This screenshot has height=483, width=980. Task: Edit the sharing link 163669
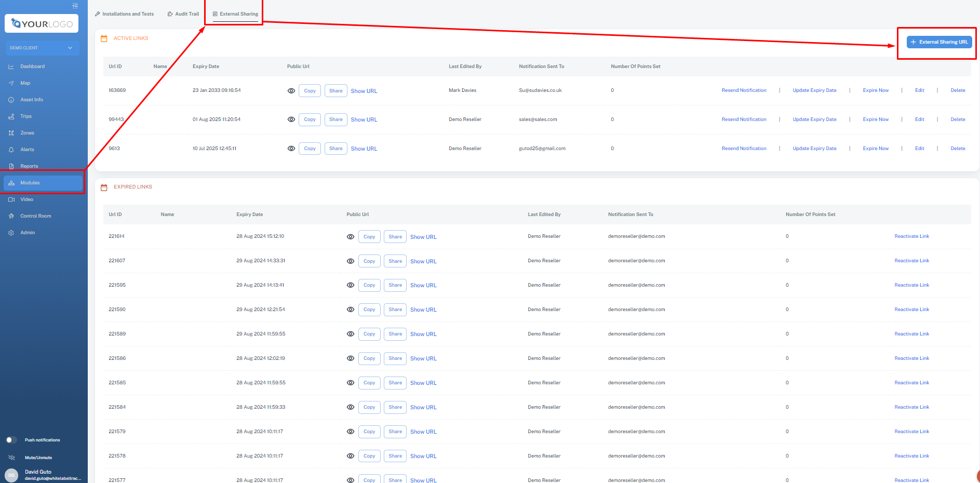[x=919, y=90]
